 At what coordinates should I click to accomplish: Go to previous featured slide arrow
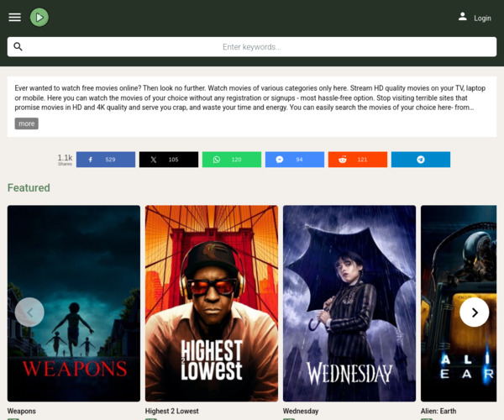pyautogui.click(x=29, y=312)
